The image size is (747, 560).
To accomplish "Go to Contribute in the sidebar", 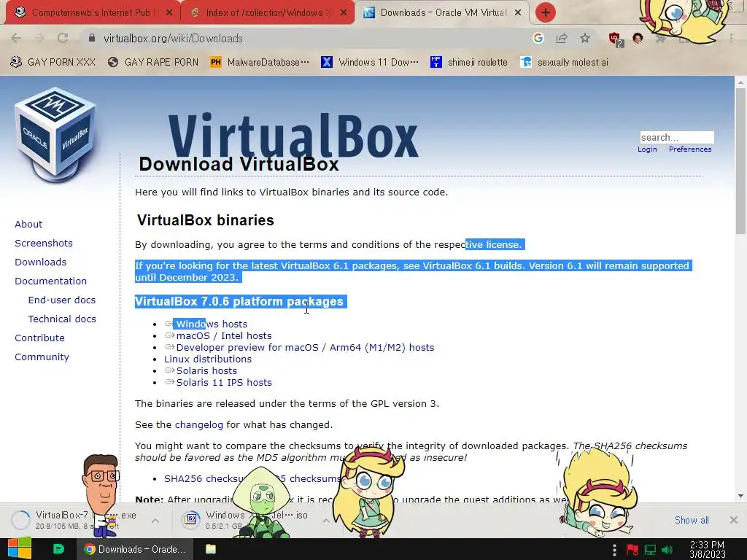I will (39, 338).
